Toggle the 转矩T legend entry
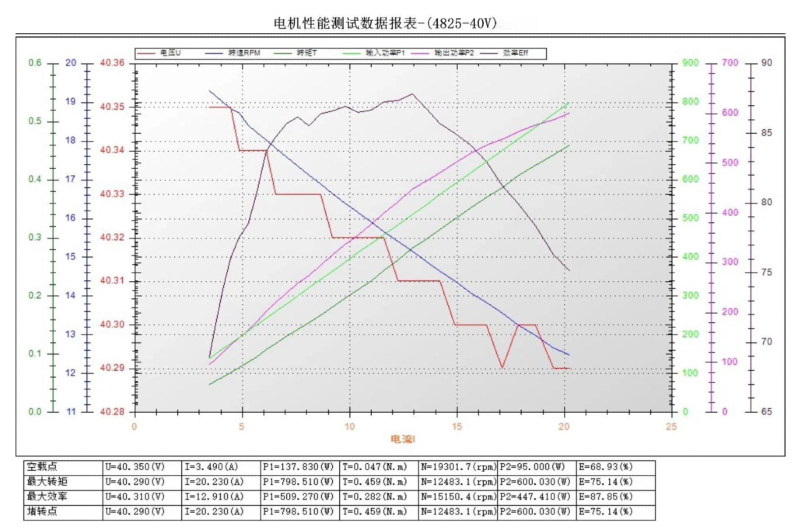The height and width of the screenshot is (532, 801). [x=306, y=53]
